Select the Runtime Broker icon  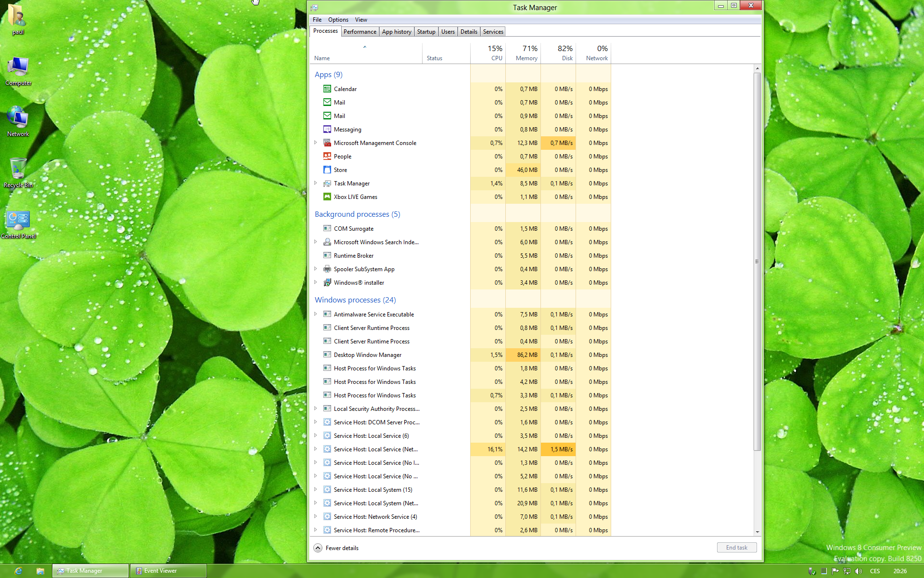pyautogui.click(x=327, y=255)
